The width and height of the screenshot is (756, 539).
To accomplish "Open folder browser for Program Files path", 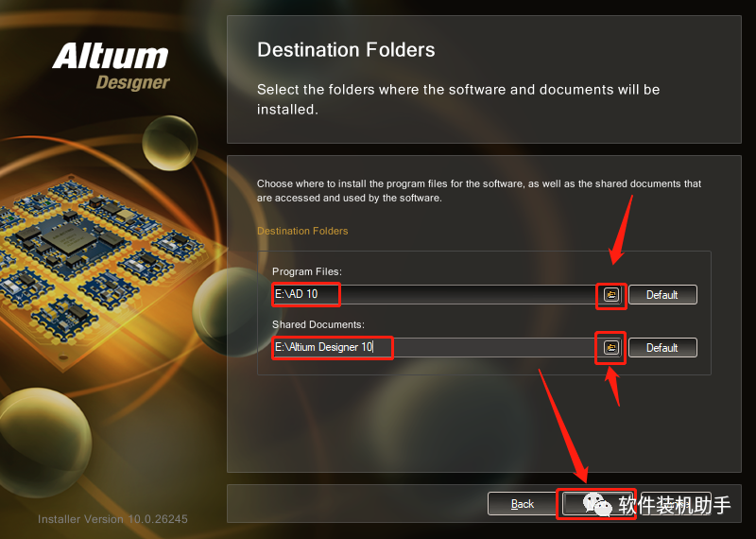I will tap(611, 294).
